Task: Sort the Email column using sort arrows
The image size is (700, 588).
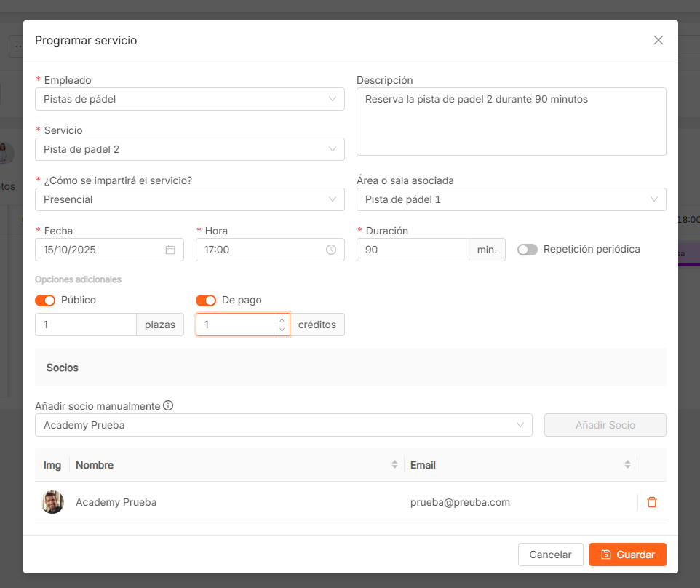Action: coord(627,464)
